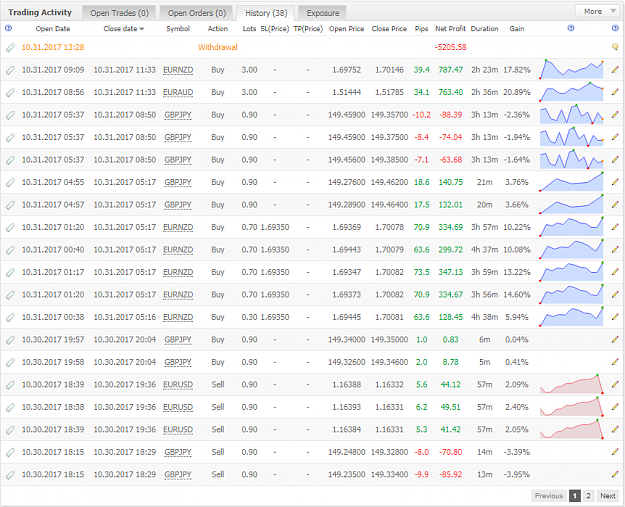The image size is (625, 507).
Task: Open GBPJPY link in -70.80 row
Action: pos(178,452)
